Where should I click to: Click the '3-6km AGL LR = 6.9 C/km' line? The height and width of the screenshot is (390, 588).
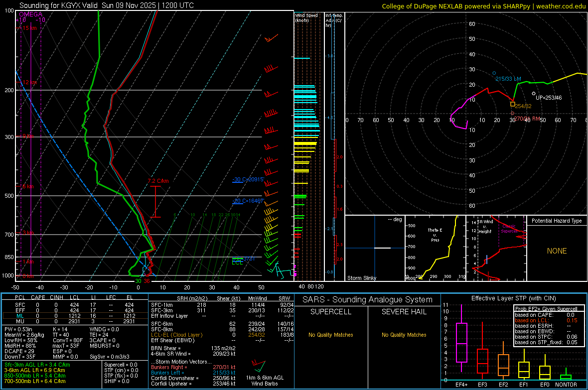(34, 370)
